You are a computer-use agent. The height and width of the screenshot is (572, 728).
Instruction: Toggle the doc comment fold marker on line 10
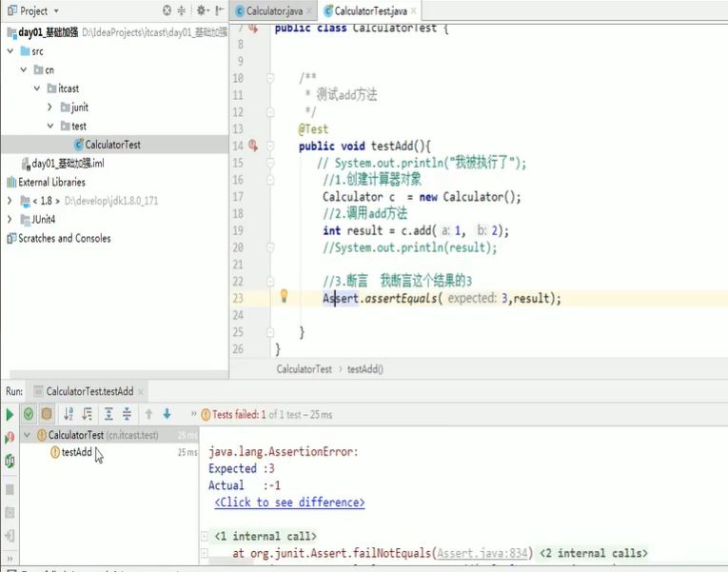[x=270, y=78]
